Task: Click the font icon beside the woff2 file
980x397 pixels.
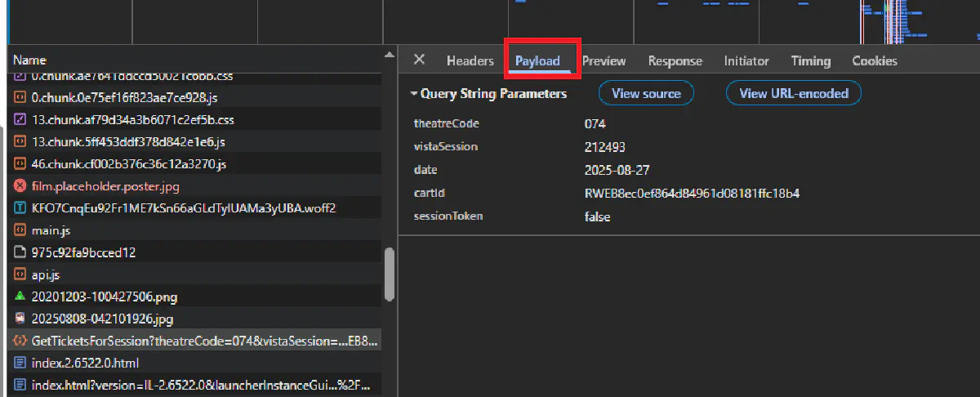Action: pyautogui.click(x=20, y=208)
